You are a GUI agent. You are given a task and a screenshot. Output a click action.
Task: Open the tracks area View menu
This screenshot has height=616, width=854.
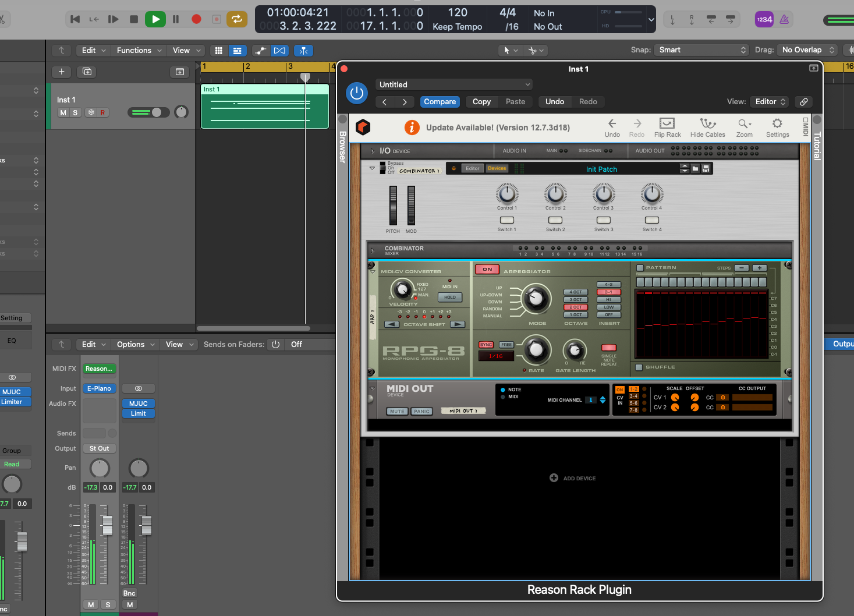(x=186, y=51)
